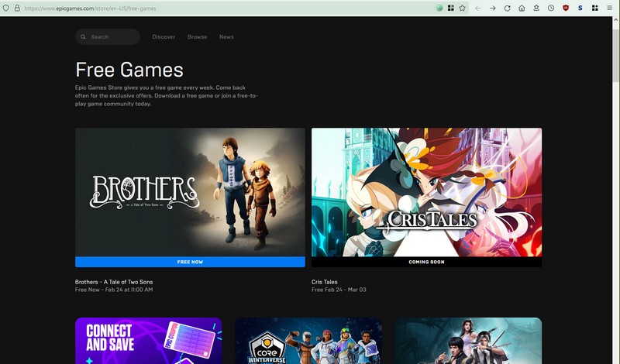Click the Epic store Search field
This screenshot has height=364, width=620.
pos(108,37)
